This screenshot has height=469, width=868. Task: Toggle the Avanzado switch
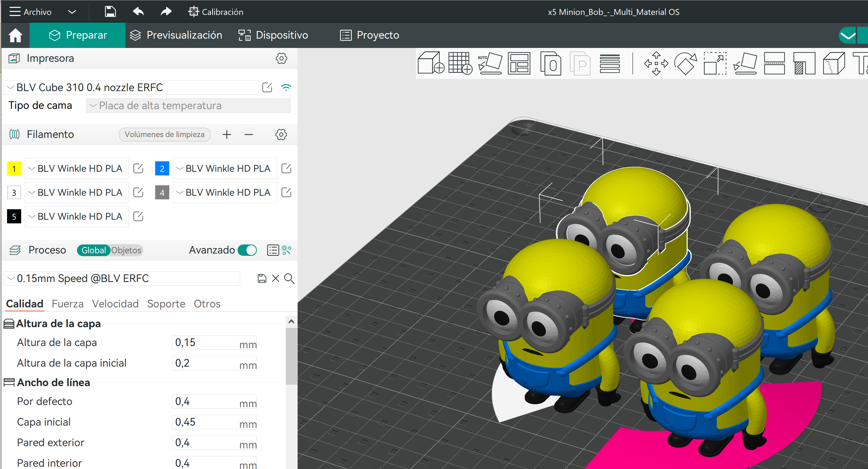tap(247, 250)
